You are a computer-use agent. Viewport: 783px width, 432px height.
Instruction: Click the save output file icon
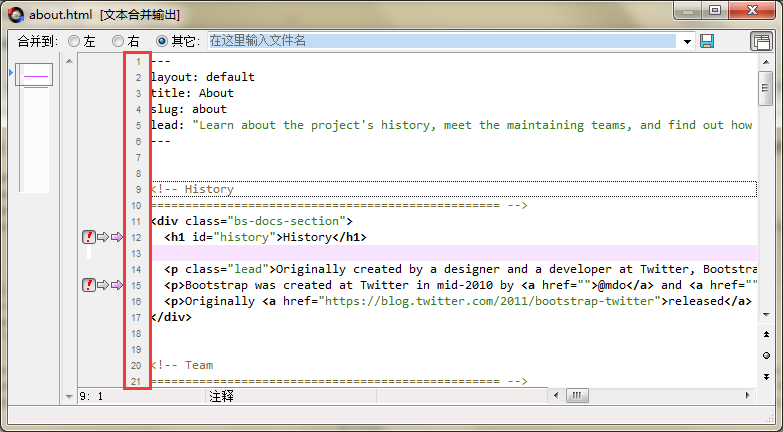[707, 41]
